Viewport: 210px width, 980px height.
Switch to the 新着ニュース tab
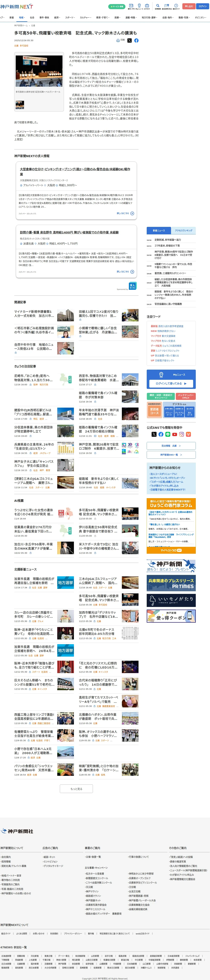(159, 230)
